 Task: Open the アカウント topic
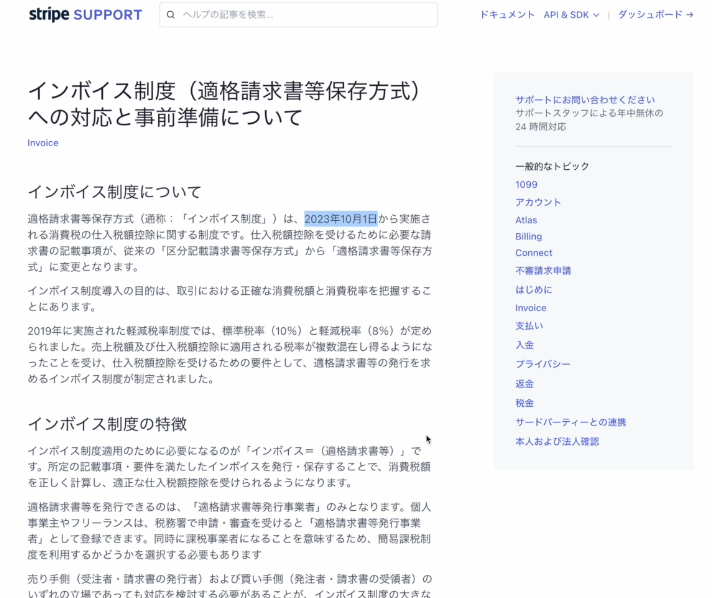tap(538, 202)
